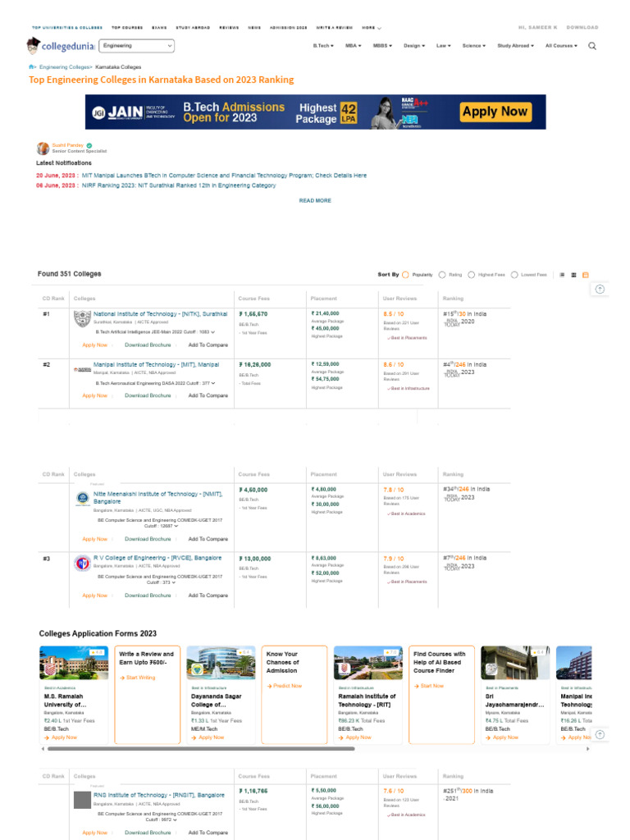Expand the Design menu
This screenshot has width=630, height=840.
pos(414,46)
